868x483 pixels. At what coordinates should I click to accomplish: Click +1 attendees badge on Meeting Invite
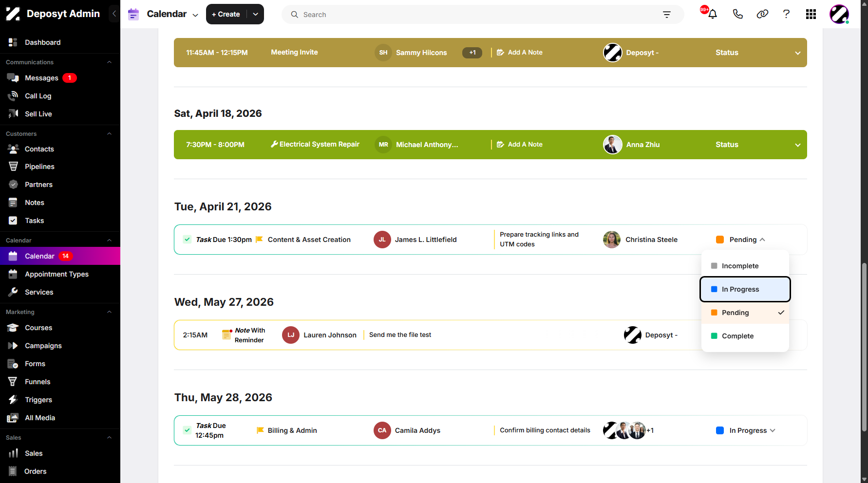click(472, 53)
